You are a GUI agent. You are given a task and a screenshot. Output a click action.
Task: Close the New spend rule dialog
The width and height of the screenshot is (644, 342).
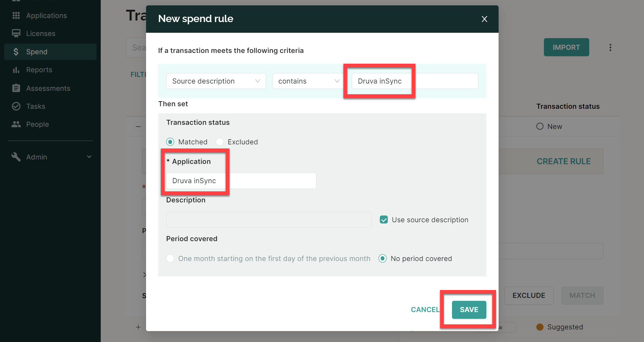[484, 19]
